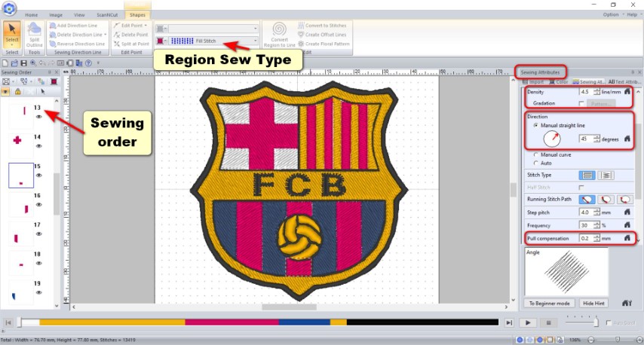Screen dimensions: 644x345
Task: Switch to the Color panel tab
Action: (559, 81)
